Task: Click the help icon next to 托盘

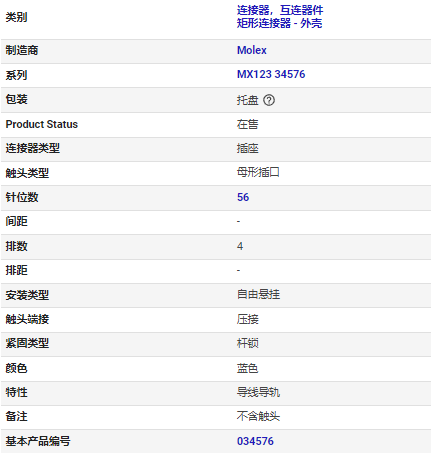Action: (269, 100)
